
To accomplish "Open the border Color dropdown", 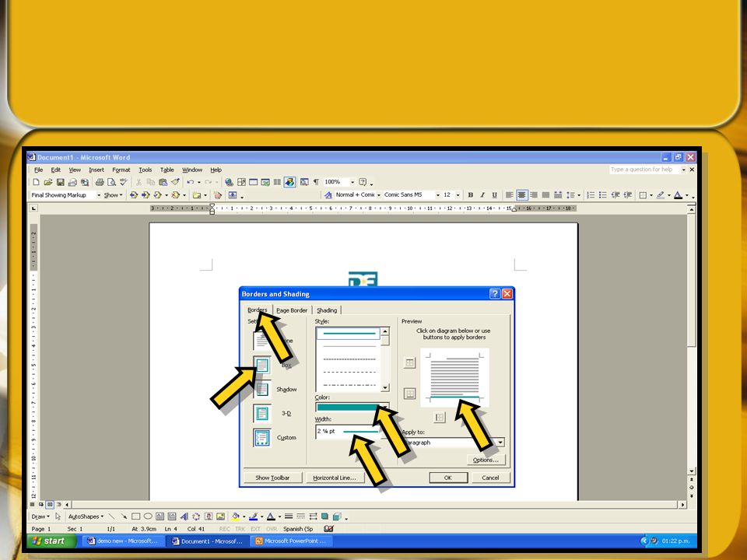I will tap(384, 407).
